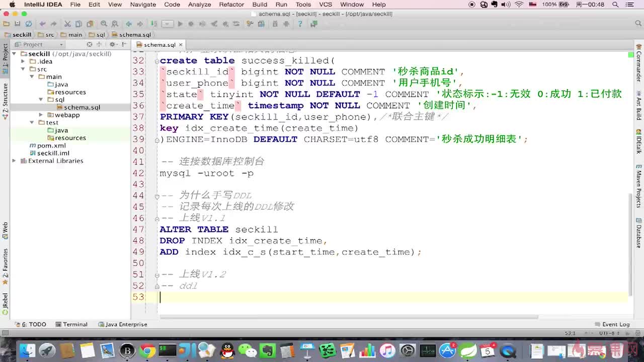
Task: Close the schema.sql tab
Action: [x=181, y=45]
